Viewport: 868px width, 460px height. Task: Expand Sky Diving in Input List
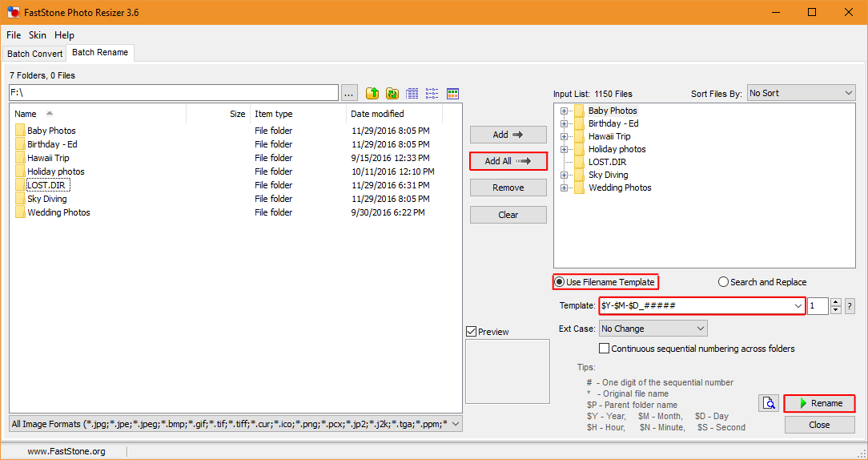[564, 176]
